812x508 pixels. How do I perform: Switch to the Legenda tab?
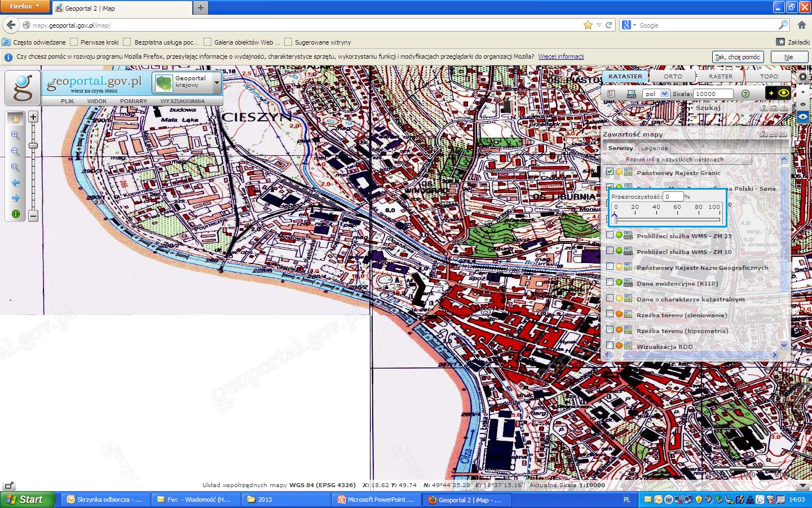pos(654,148)
